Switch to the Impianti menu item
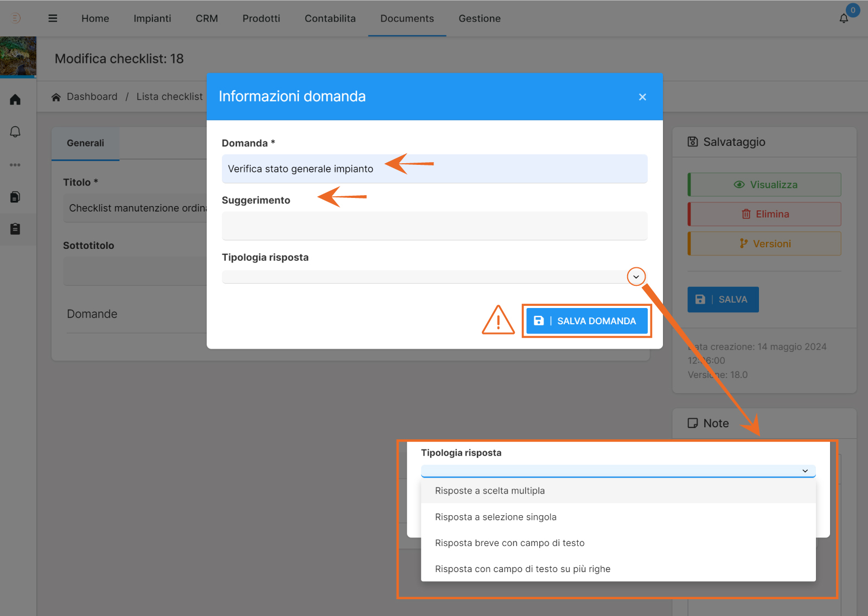 (152, 18)
